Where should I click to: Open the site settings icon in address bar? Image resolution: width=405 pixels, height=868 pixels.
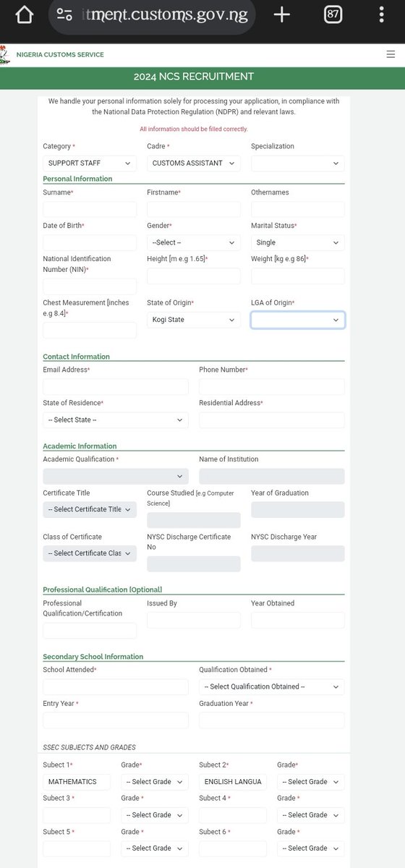(64, 15)
